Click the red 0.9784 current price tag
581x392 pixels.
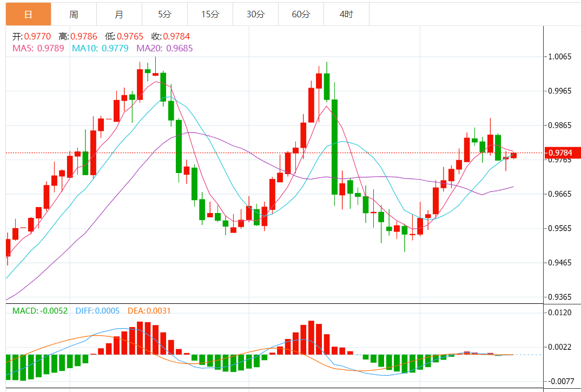[562, 152]
